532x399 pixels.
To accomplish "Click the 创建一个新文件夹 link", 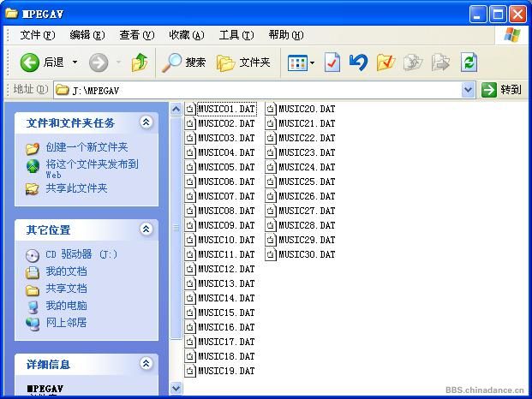I will coord(87,147).
